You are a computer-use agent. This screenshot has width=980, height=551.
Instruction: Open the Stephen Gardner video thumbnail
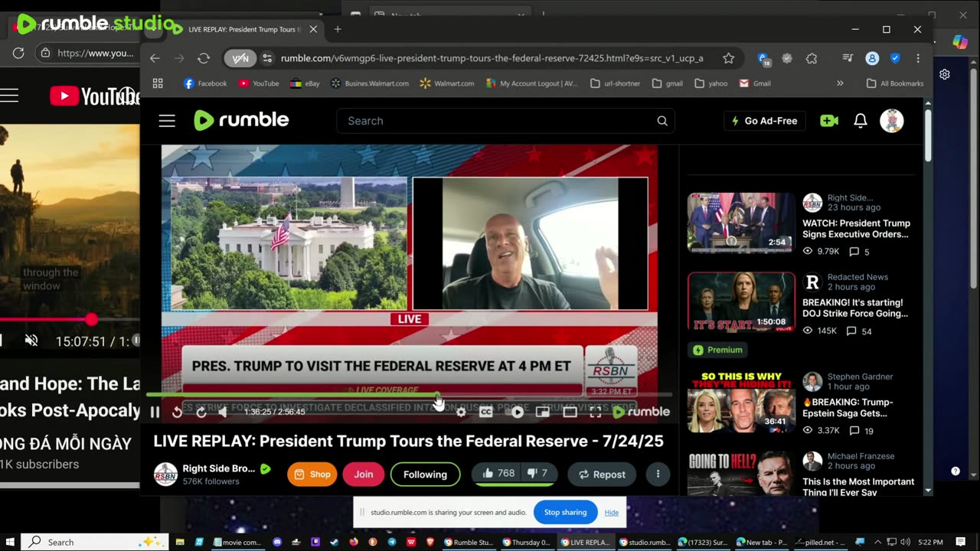(x=741, y=403)
